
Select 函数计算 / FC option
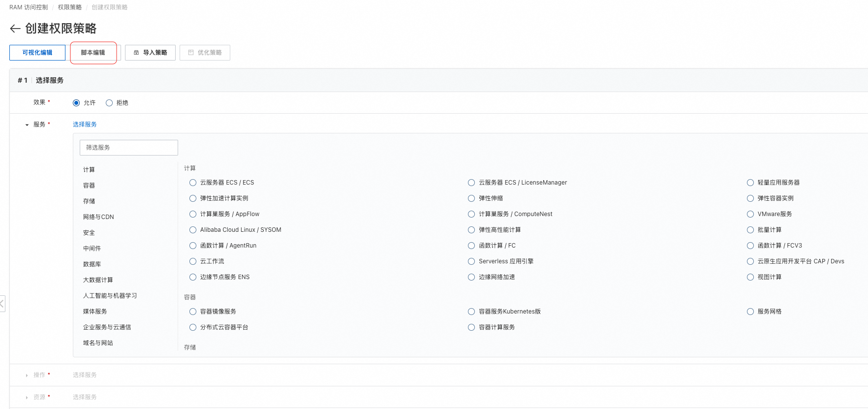[x=471, y=246]
